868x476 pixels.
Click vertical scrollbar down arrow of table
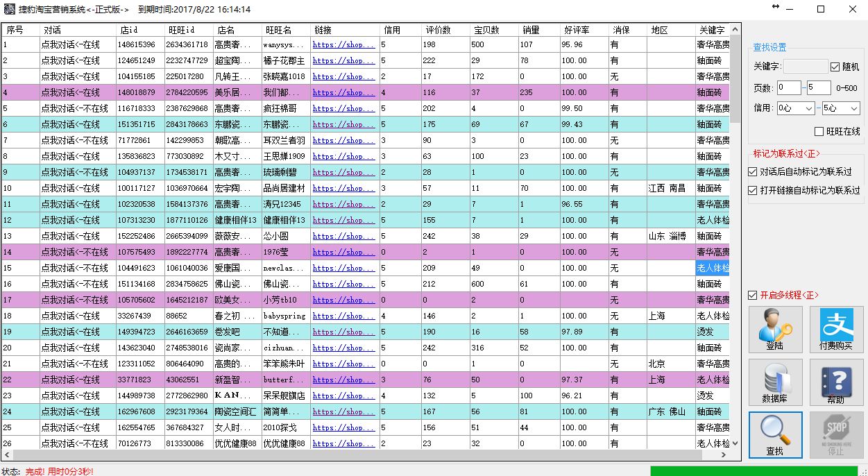point(735,443)
